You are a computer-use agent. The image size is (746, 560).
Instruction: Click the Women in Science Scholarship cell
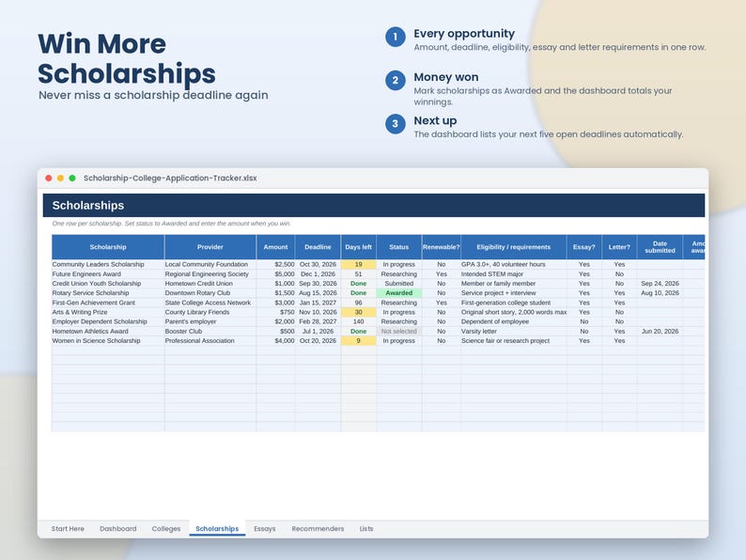108,341
